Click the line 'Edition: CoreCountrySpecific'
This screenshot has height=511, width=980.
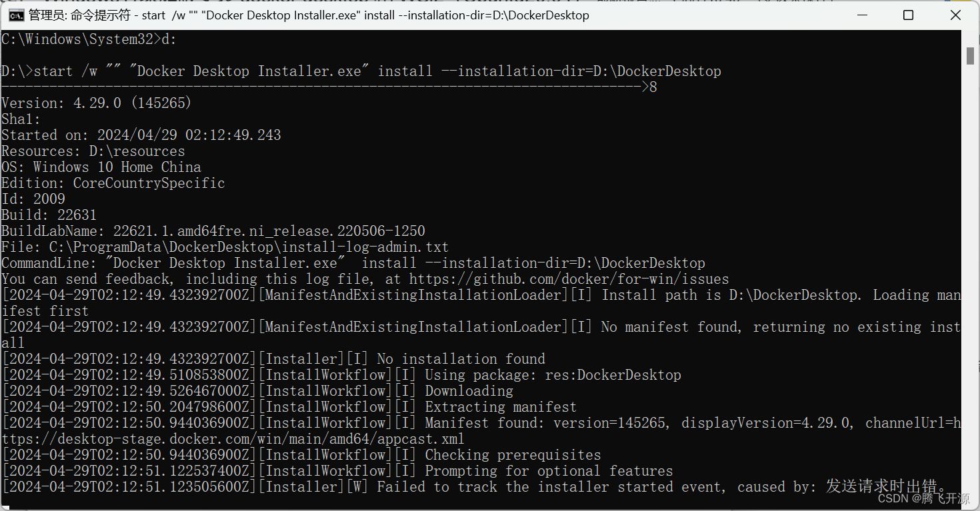pyautogui.click(x=113, y=183)
